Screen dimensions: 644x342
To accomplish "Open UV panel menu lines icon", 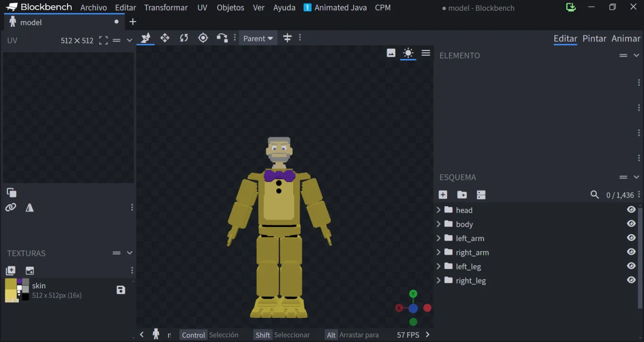I will [116, 40].
